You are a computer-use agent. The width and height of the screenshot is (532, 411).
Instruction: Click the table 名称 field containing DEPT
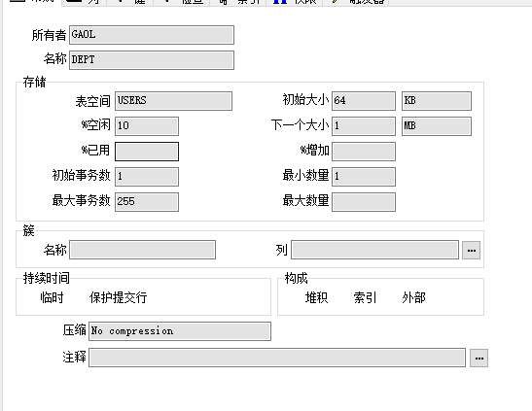(x=152, y=60)
